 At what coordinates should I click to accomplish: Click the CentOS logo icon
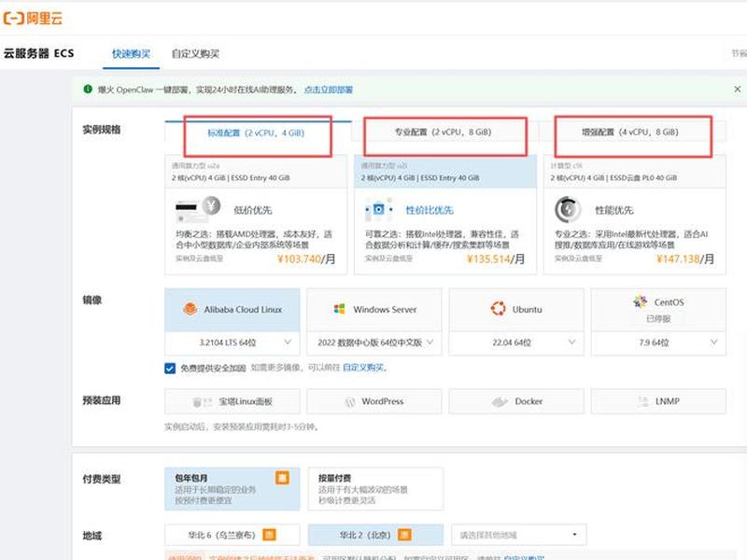pos(640,301)
